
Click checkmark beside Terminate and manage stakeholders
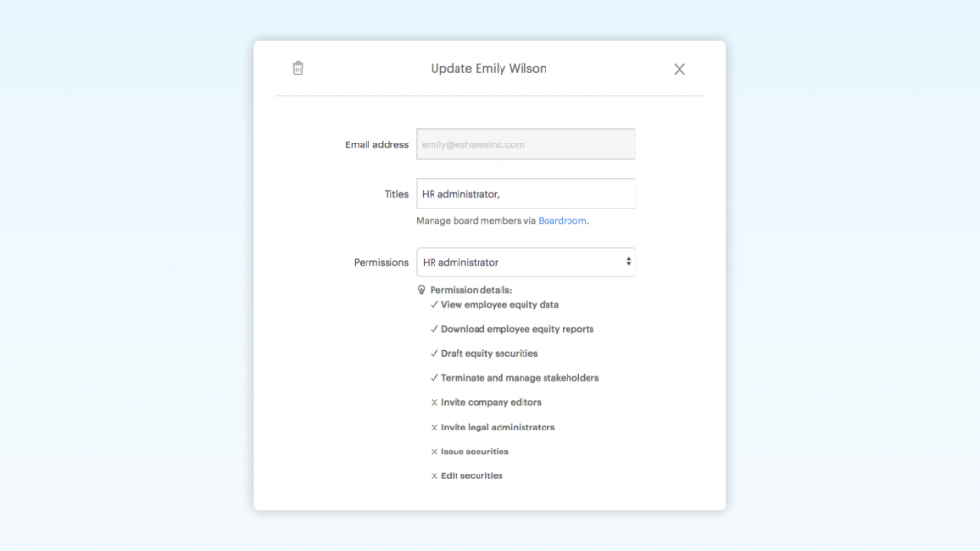pos(434,378)
